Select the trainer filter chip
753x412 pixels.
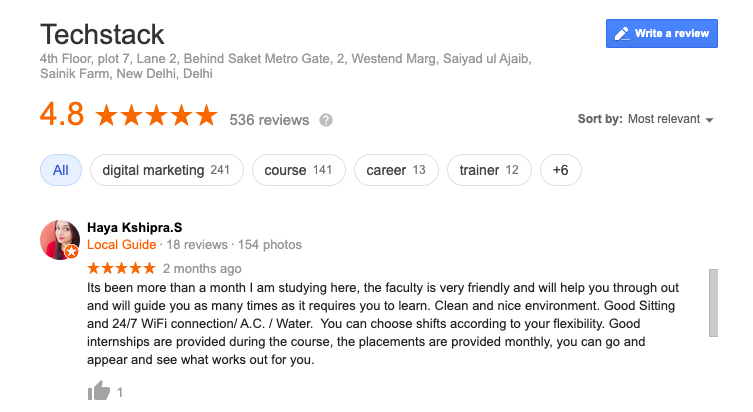[x=489, y=170]
